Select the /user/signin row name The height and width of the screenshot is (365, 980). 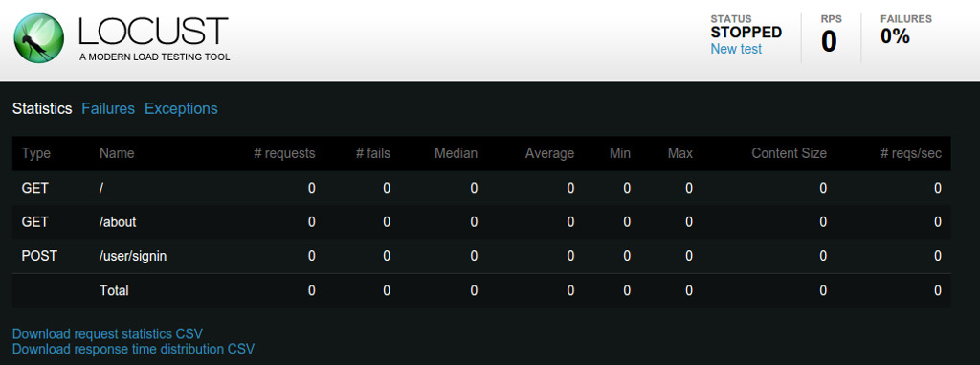coord(133,256)
